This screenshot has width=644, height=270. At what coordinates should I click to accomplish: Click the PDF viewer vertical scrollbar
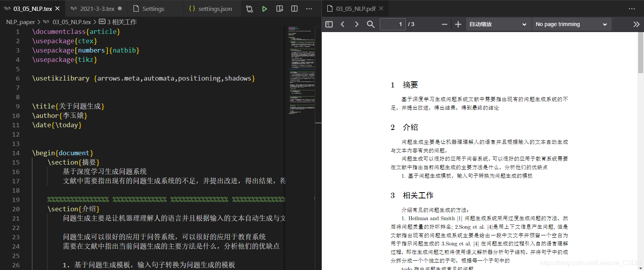[x=640, y=53]
